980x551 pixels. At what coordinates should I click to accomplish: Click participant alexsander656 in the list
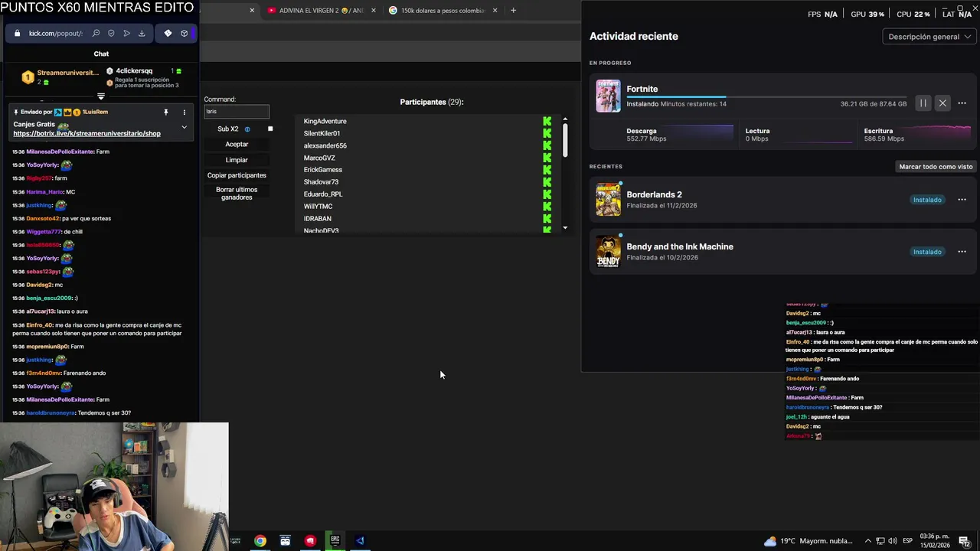[x=325, y=145]
